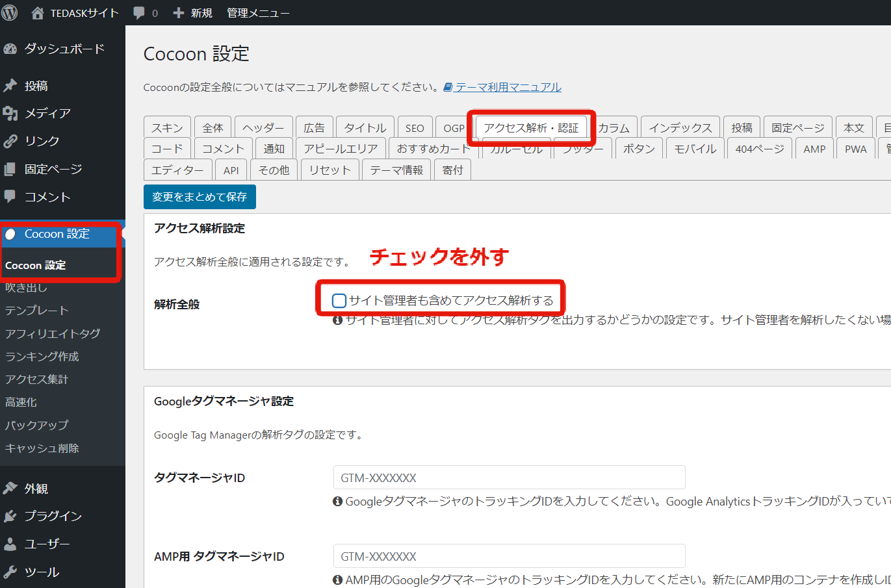
Task: Open the テーマ利用マニュアル link
Action: point(508,87)
